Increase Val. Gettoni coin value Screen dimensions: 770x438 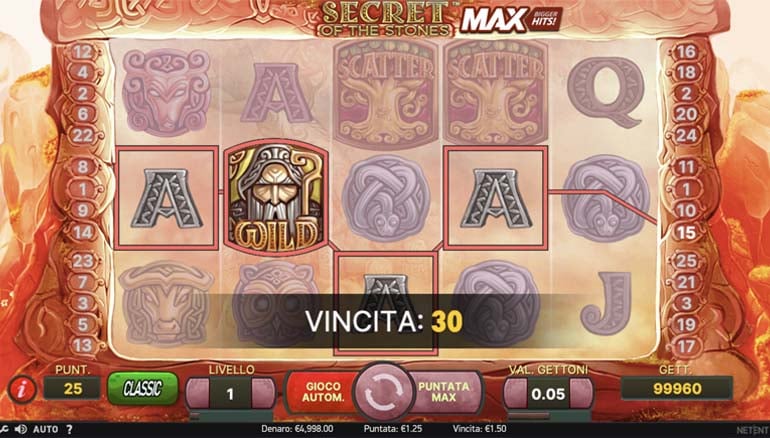581,393
